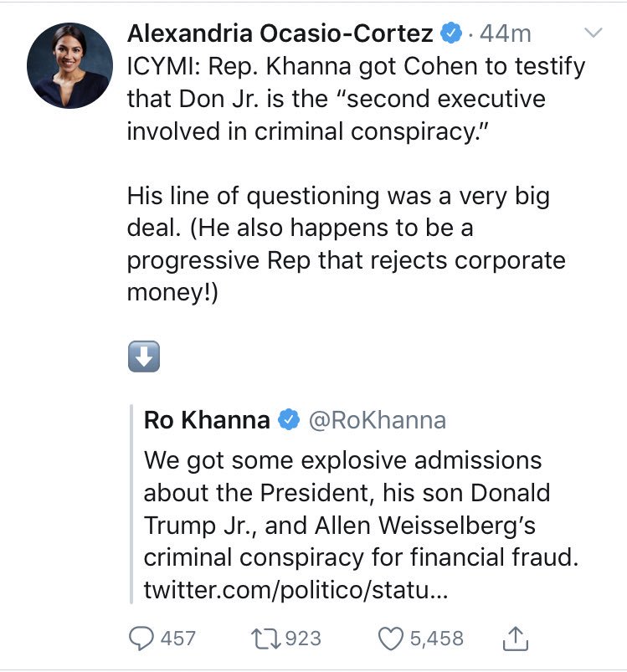Click the 457 replies count
The image size is (627, 672).
177,639
